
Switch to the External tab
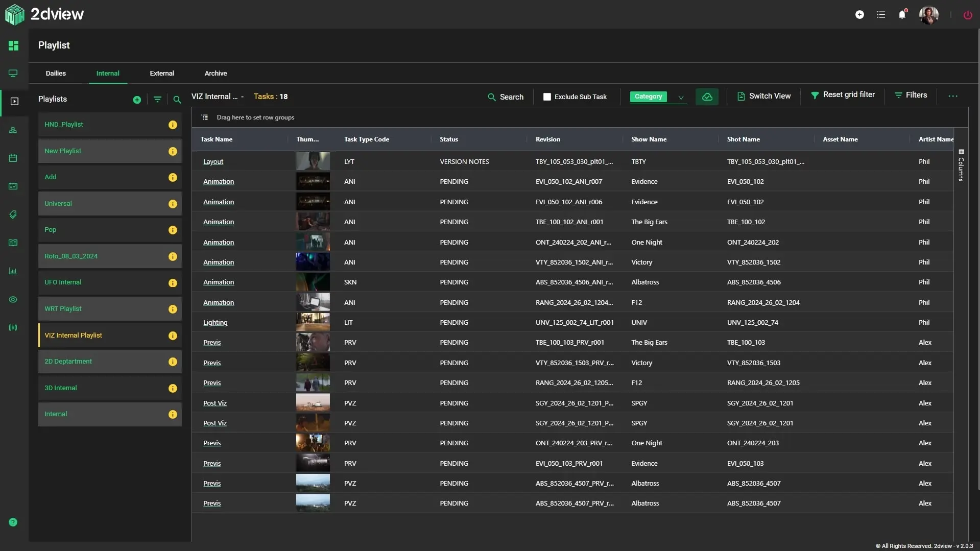pos(162,74)
